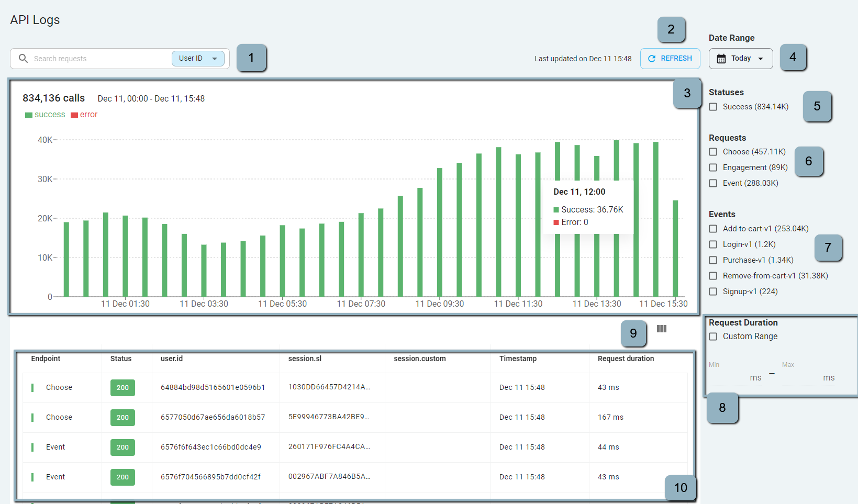Image resolution: width=858 pixels, height=504 pixels.
Task: Click the column layout icon above table
Action: [x=662, y=329]
